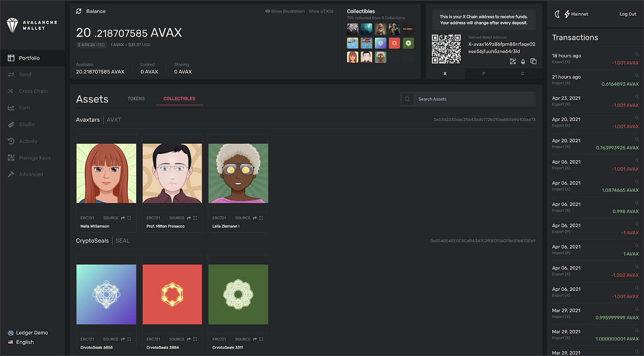Click share icon on CryptoSeals 2884 card
The image size is (644, 356).
pyautogui.click(x=189, y=339)
